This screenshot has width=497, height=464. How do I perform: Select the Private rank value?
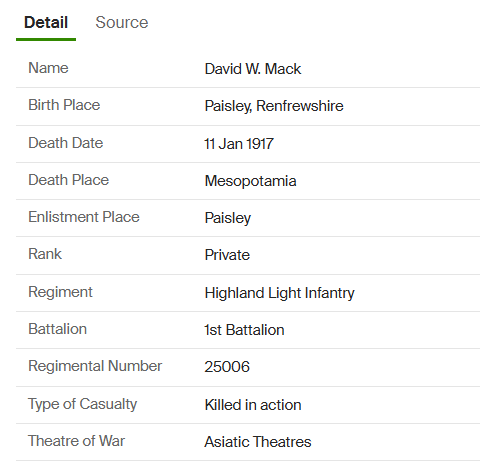(x=227, y=255)
